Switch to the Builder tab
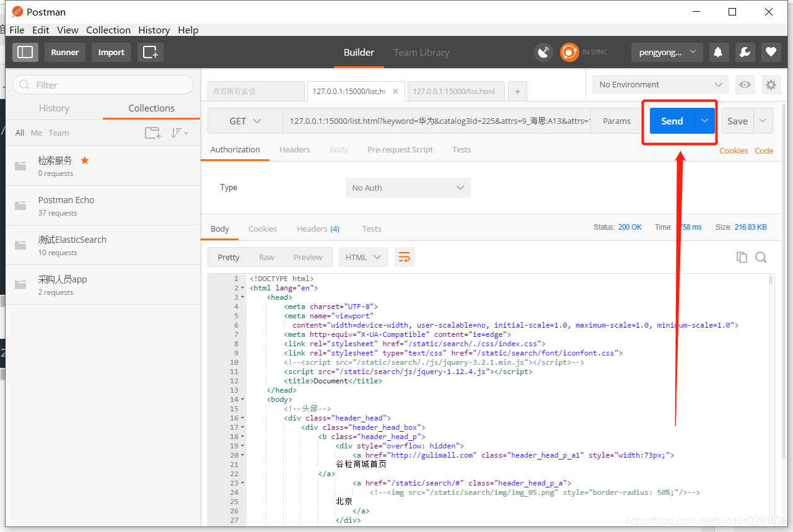 (359, 52)
